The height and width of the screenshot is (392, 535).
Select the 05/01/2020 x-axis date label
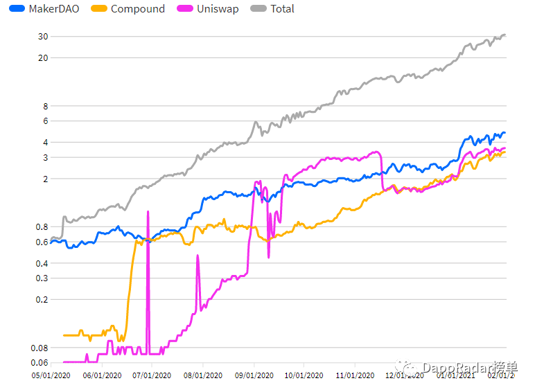pos(51,375)
